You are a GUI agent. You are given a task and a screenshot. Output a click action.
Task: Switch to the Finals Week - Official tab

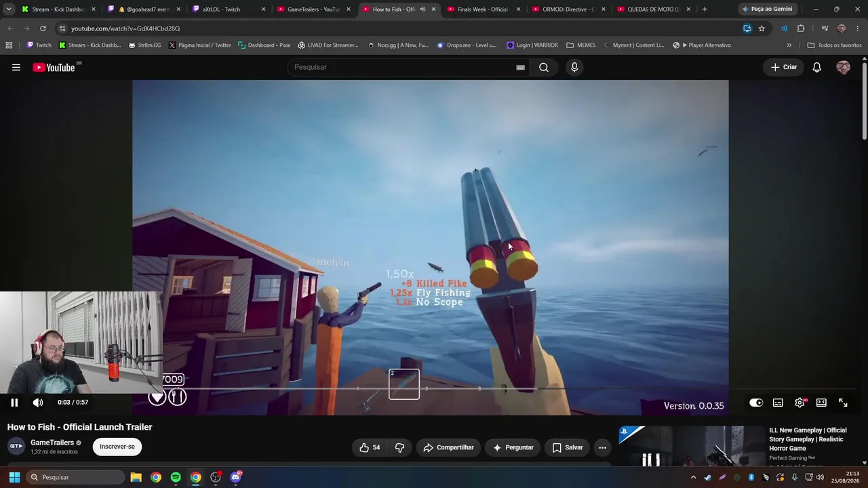[x=484, y=9]
